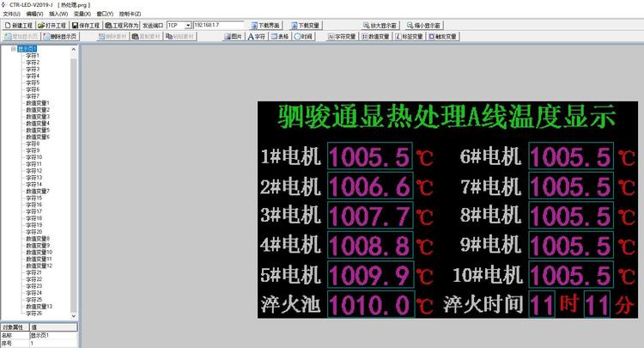The image size is (644, 348).
Task: Insert a 时间 clock element
Action: click(303, 37)
